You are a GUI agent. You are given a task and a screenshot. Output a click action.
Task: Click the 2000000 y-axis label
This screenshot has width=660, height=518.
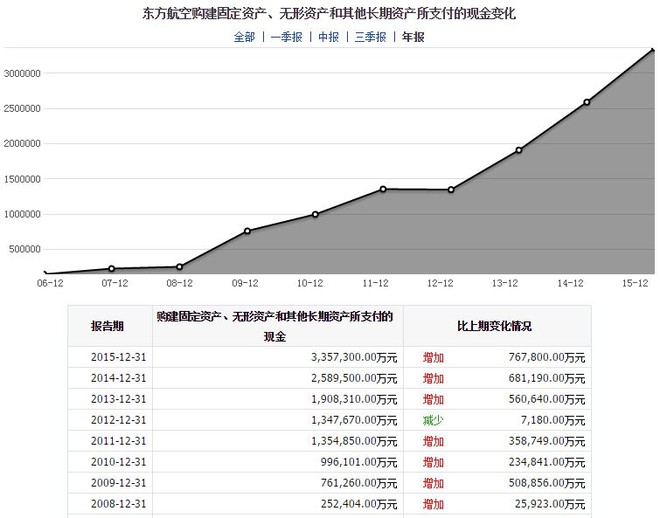[22, 143]
